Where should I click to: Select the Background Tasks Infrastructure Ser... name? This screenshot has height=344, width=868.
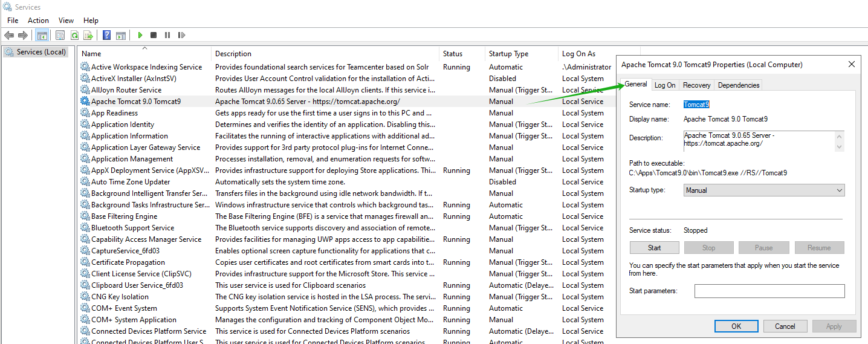pos(151,205)
